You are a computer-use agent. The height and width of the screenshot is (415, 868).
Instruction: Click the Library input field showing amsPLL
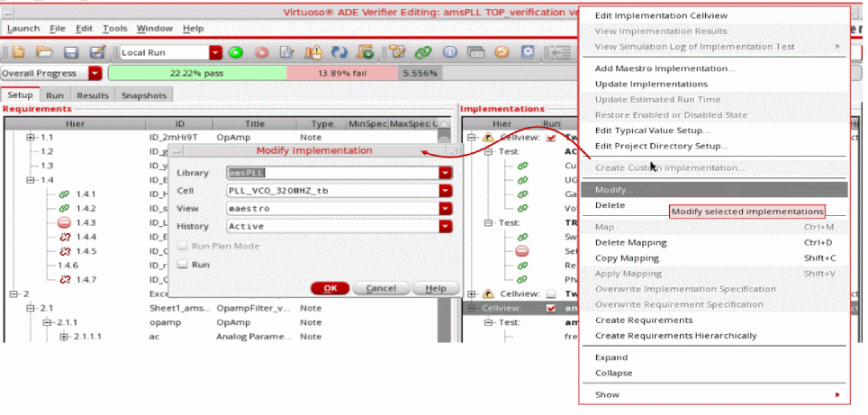[x=333, y=173]
